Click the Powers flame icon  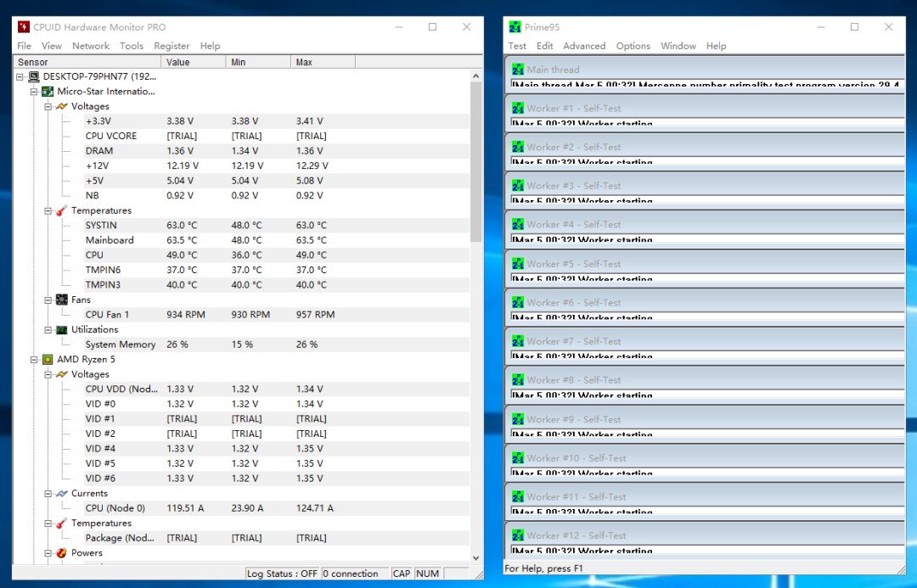tap(61, 552)
